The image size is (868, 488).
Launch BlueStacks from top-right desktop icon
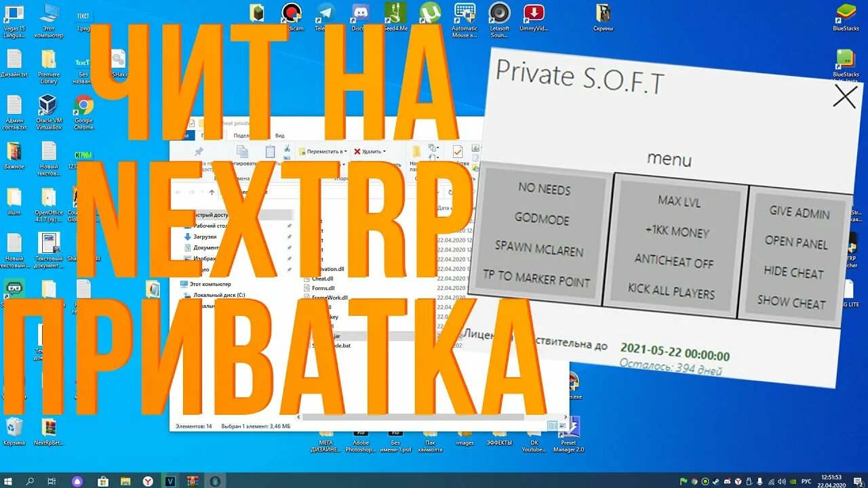tap(846, 18)
